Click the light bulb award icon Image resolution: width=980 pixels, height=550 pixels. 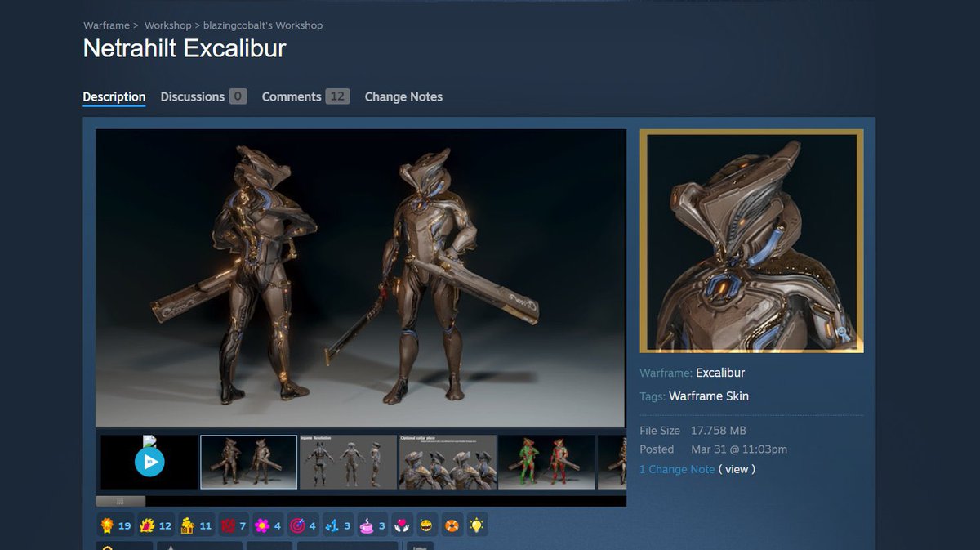pos(477,525)
